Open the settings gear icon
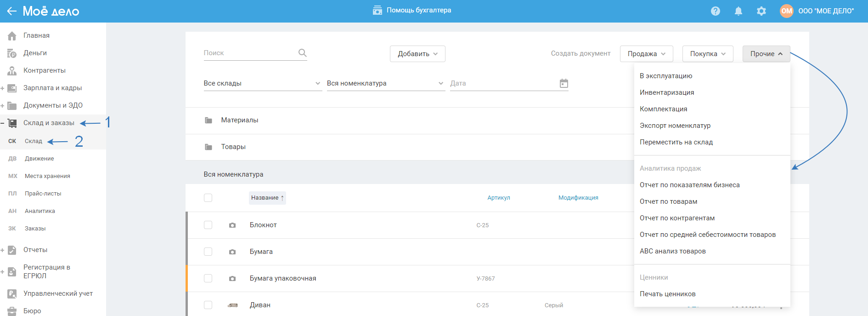The height and width of the screenshot is (316, 868). 761,11
